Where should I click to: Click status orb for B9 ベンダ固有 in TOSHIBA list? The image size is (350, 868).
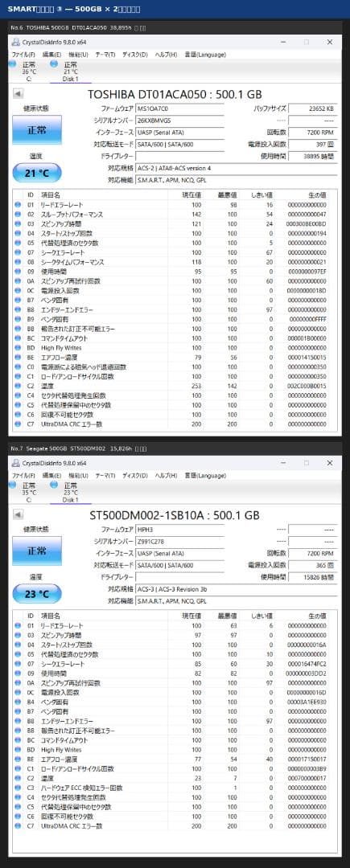click(x=18, y=319)
